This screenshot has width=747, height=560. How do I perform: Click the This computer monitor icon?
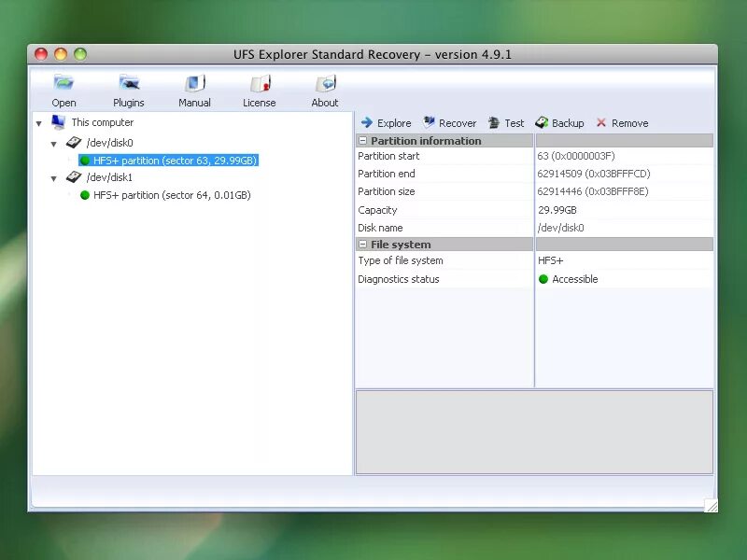58,122
